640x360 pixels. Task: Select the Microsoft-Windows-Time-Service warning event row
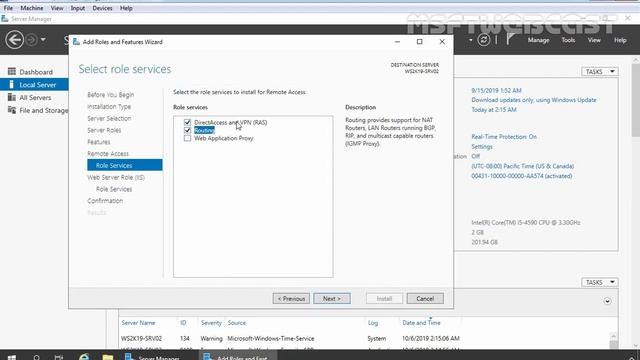pyautogui.click(x=365, y=338)
